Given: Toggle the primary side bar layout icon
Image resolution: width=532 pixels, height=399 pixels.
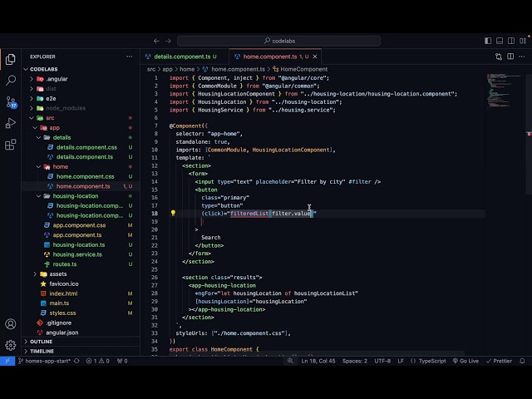Looking at the screenshot, I should (488, 41).
